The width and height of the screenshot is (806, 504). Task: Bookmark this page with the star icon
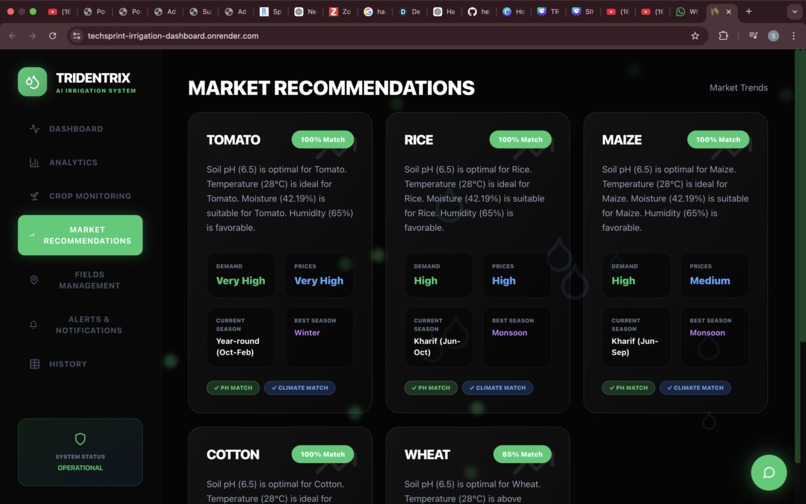695,36
